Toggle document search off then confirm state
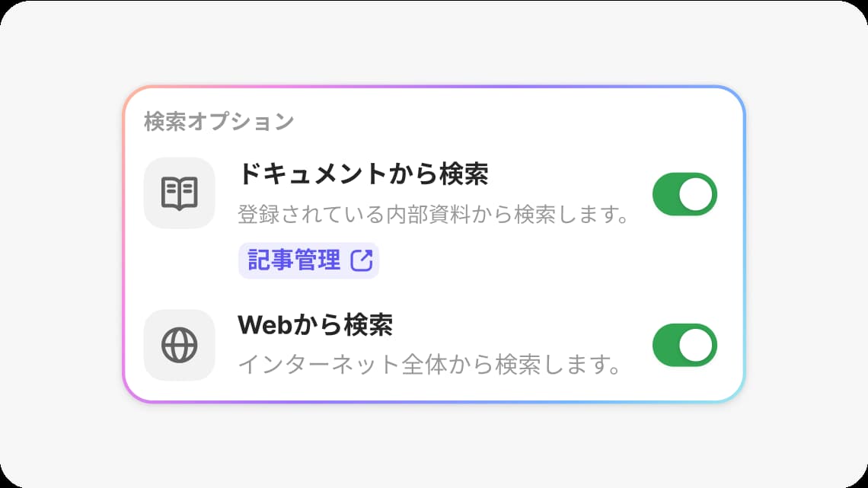Screen dimensions: 868x488 pyautogui.click(x=684, y=193)
